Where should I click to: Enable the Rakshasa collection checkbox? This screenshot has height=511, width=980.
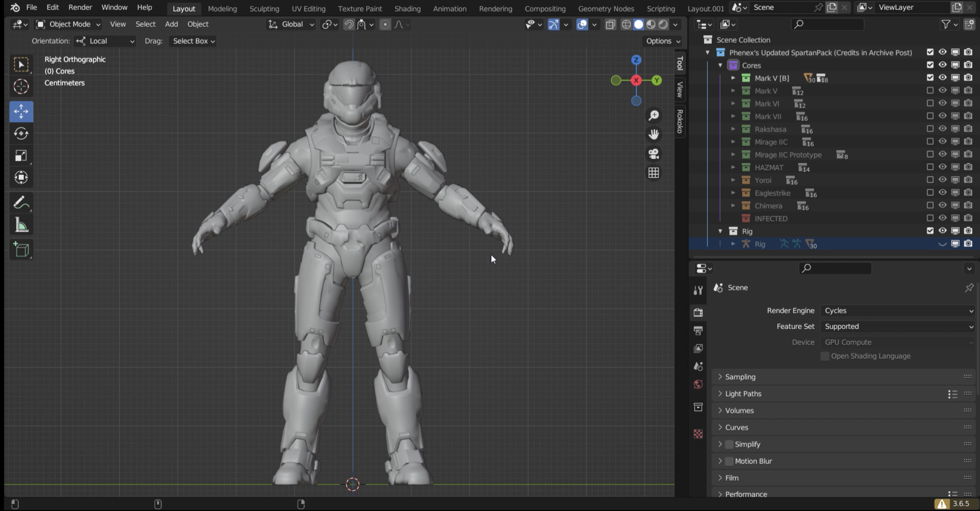click(930, 129)
